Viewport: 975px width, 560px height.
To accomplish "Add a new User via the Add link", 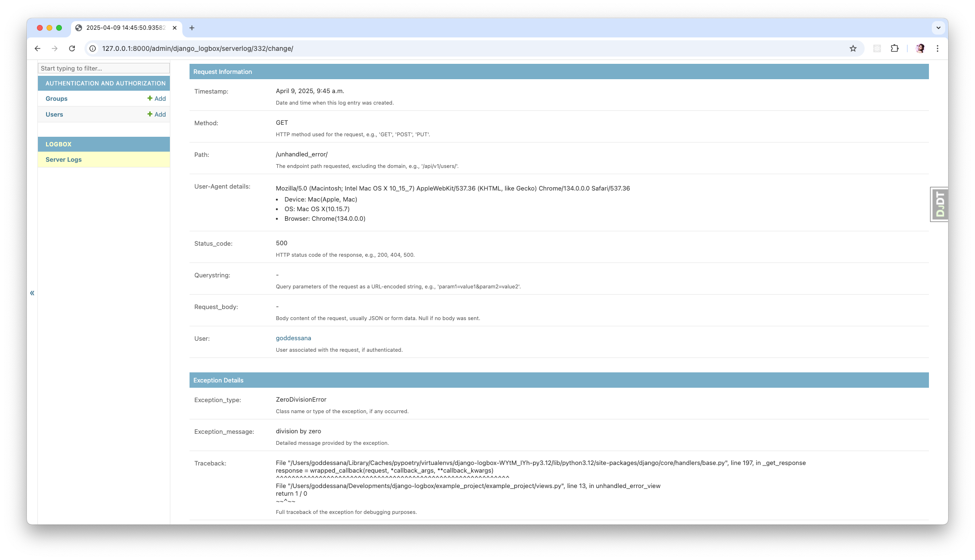I will [156, 114].
